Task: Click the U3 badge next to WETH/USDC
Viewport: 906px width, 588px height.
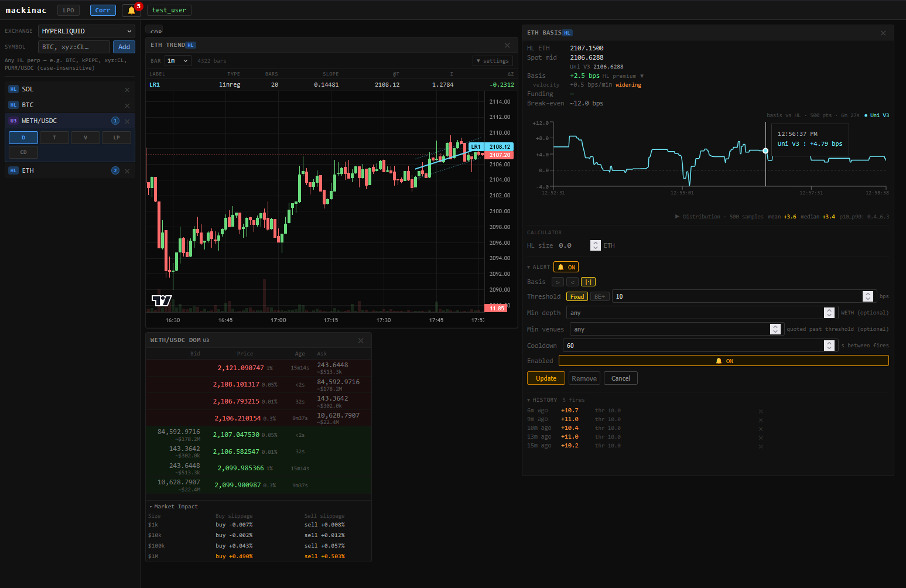Action: pos(13,121)
